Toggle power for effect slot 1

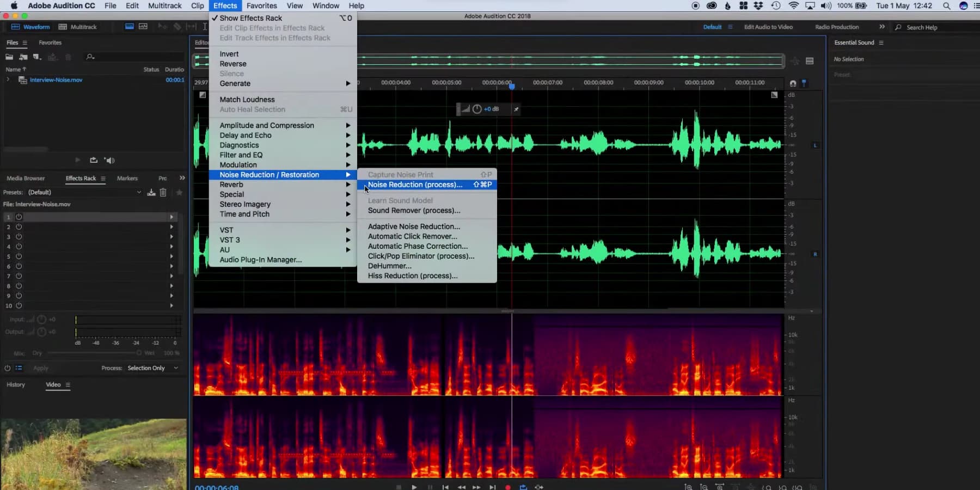[x=20, y=217]
